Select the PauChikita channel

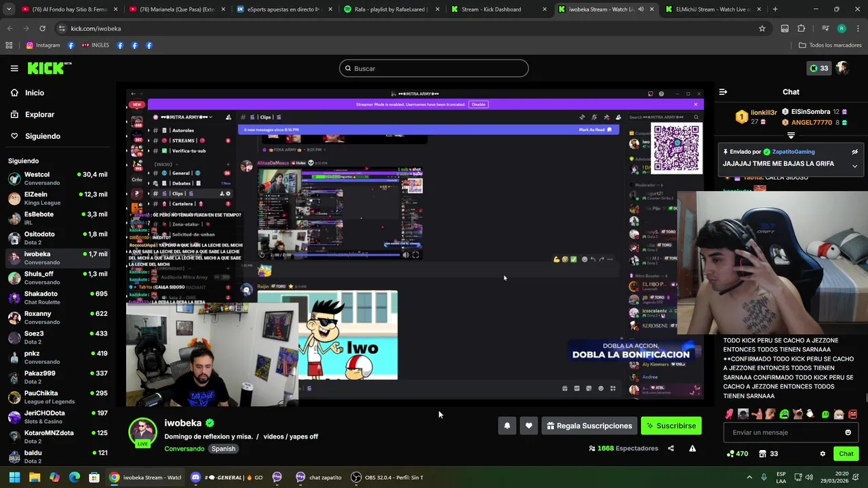pyautogui.click(x=58, y=397)
